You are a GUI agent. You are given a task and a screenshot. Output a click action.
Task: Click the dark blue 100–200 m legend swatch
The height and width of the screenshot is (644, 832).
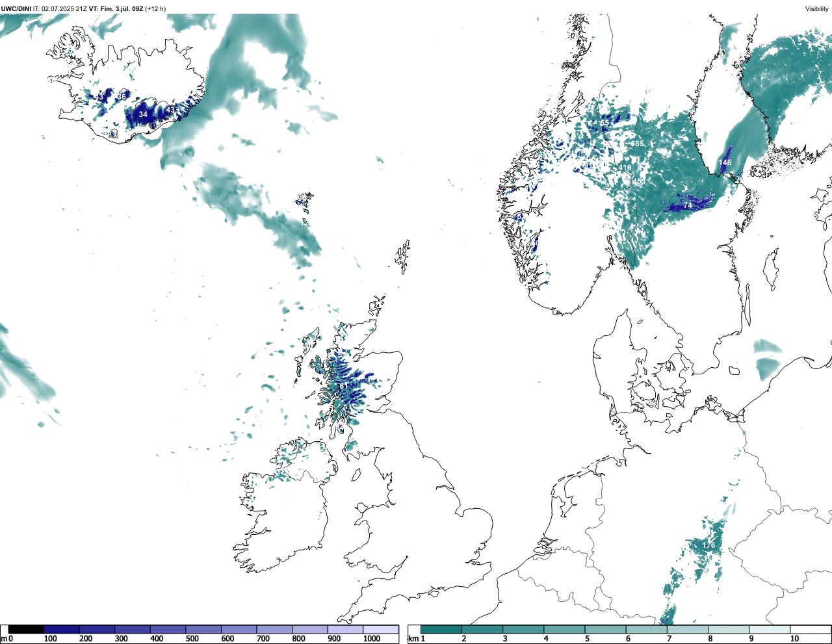pos(62,629)
